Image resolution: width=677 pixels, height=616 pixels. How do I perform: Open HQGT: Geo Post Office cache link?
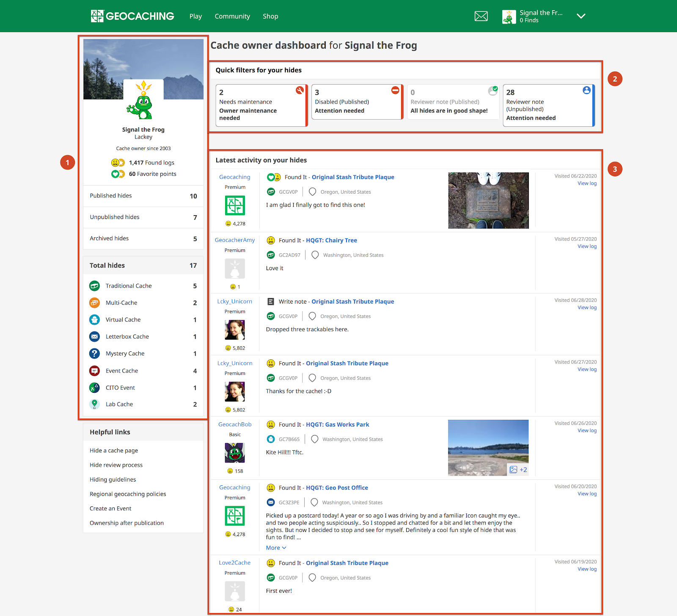click(337, 488)
